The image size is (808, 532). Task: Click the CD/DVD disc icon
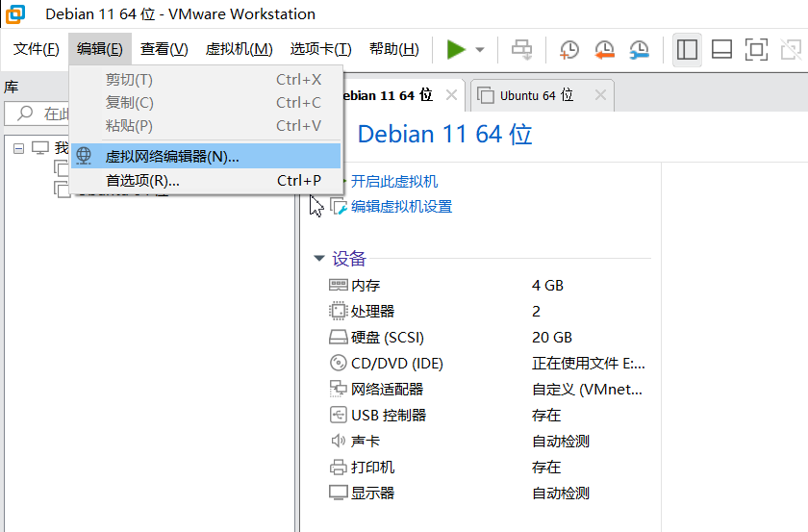338,363
